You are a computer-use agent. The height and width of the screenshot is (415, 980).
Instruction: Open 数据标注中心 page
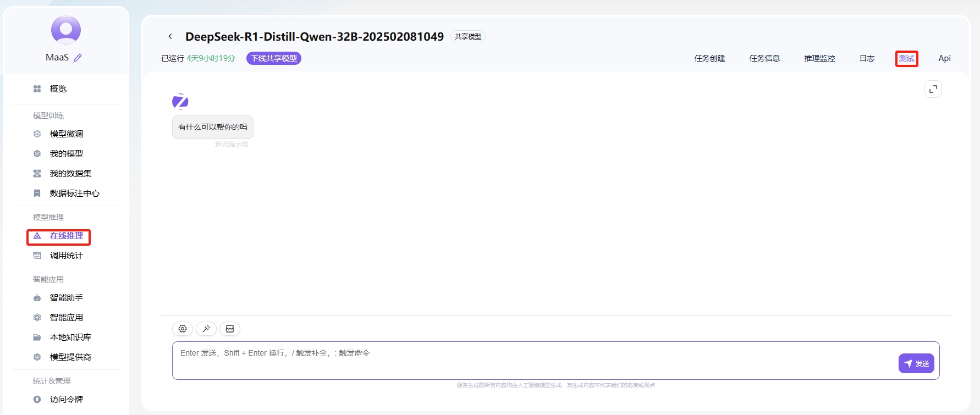point(75,193)
